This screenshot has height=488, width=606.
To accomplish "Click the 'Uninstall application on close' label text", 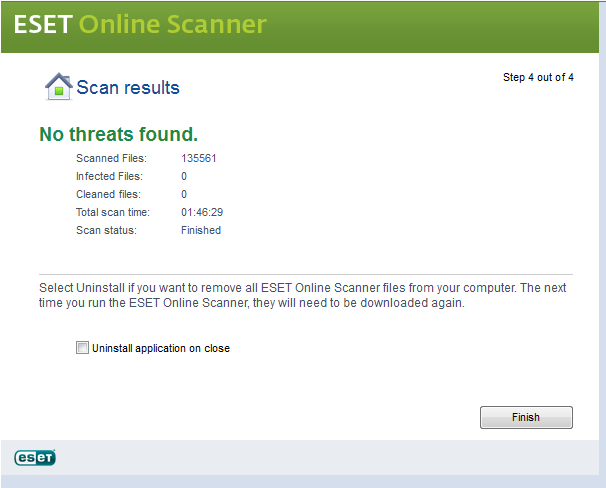I will click(x=161, y=348).
